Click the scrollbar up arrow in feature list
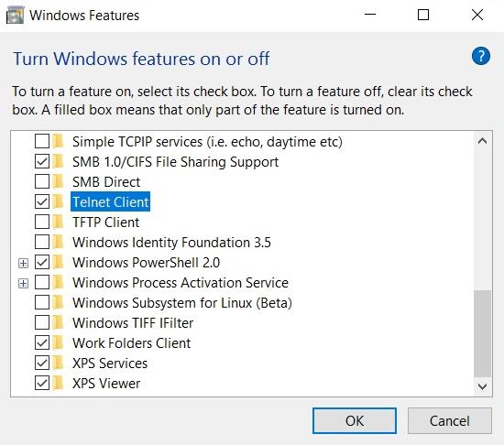 click(482, 141)
